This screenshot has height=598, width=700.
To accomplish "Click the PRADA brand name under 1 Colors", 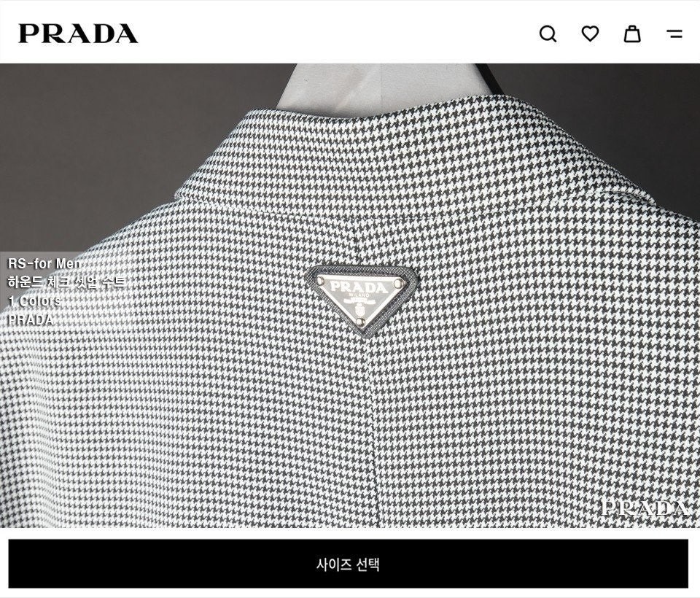I will [x=31, y=319].
